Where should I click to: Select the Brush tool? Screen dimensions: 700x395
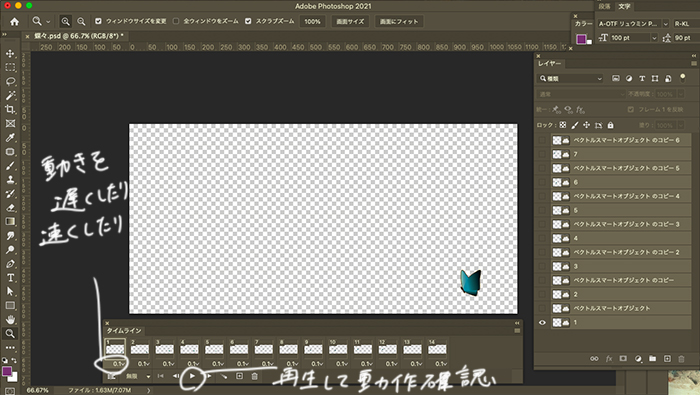[10, 166]
